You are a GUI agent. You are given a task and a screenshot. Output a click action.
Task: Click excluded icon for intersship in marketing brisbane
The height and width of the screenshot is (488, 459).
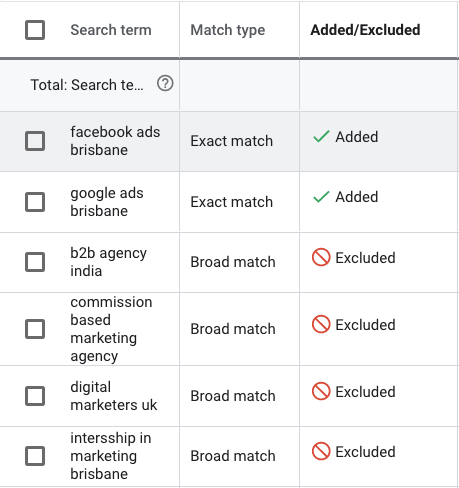click(321, 451)
